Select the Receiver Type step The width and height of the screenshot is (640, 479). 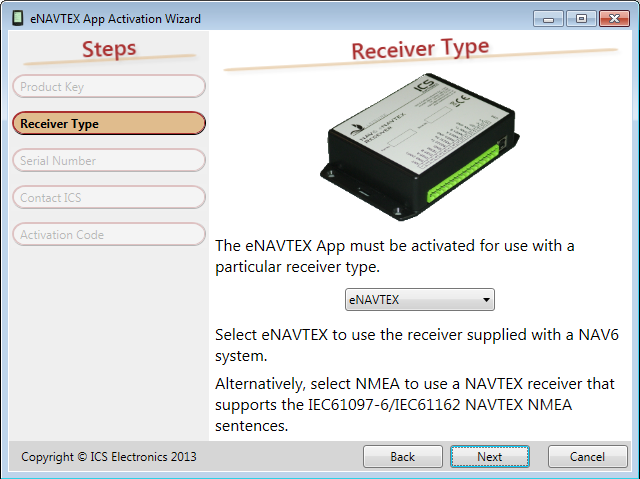[109, 123]
